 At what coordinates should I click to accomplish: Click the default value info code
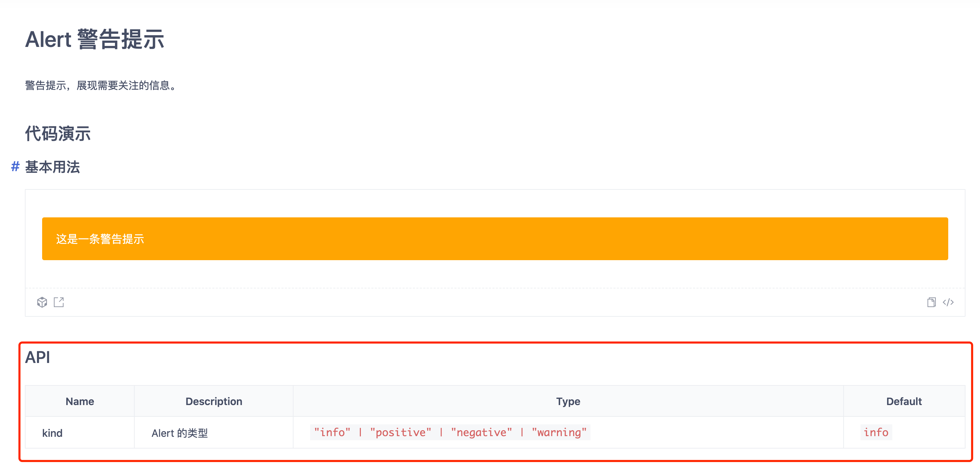pos(876,432)
